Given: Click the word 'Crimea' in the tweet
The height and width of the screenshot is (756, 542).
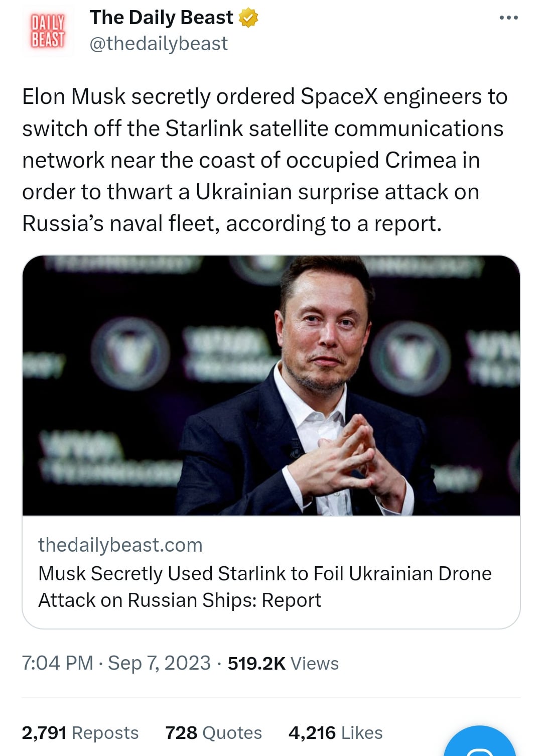Looking at the screenshot, I should (x=421, y=160).
